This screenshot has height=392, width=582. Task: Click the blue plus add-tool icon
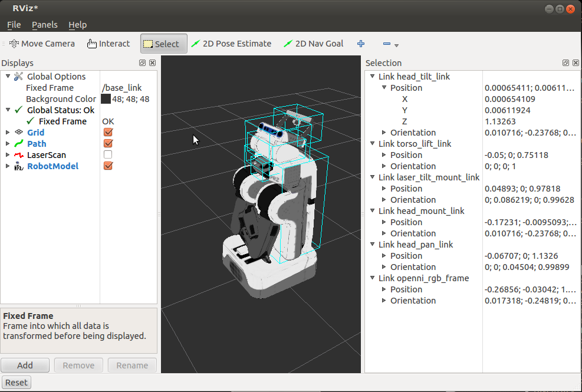[x=361, y=44]
